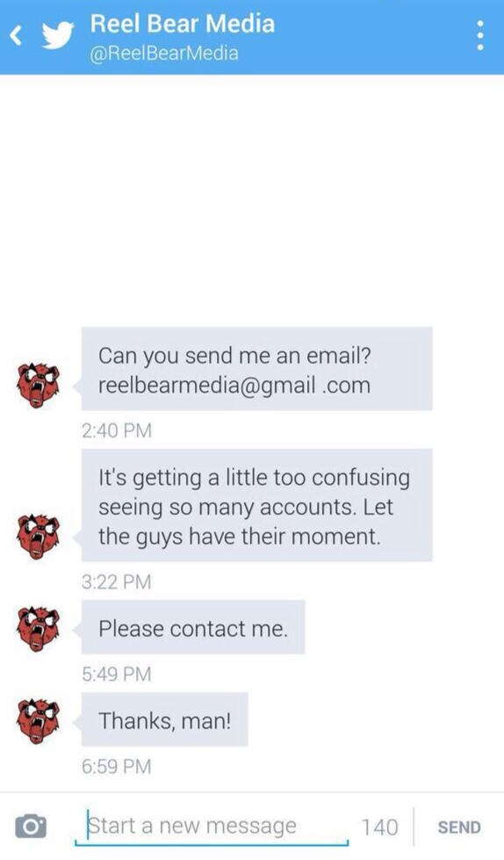
Task: Tap the Reel Bear Media title
Action: 182,24
